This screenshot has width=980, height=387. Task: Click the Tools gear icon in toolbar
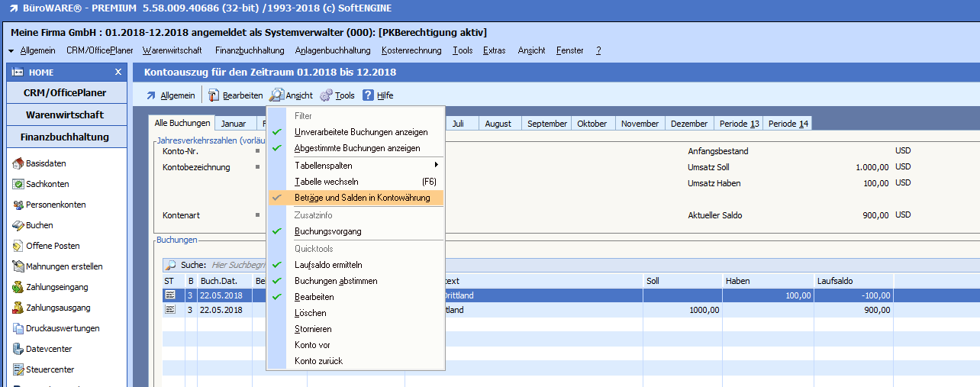click(x=326, y=95)
